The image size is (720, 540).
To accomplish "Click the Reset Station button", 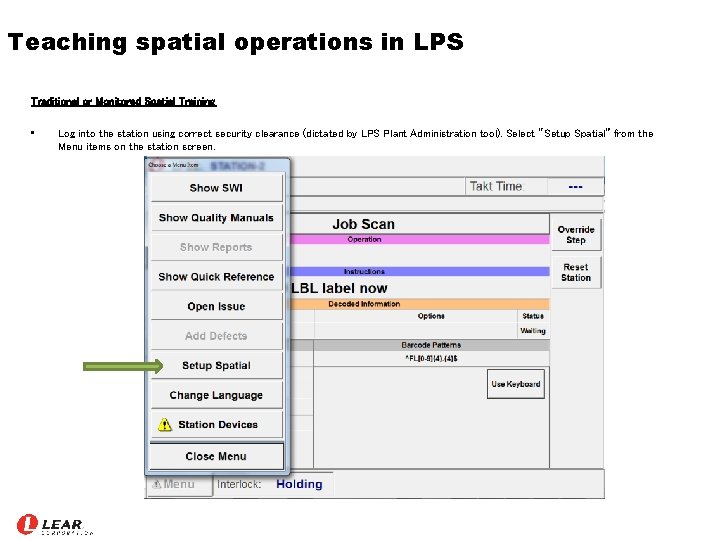I will tap(576, 272).
